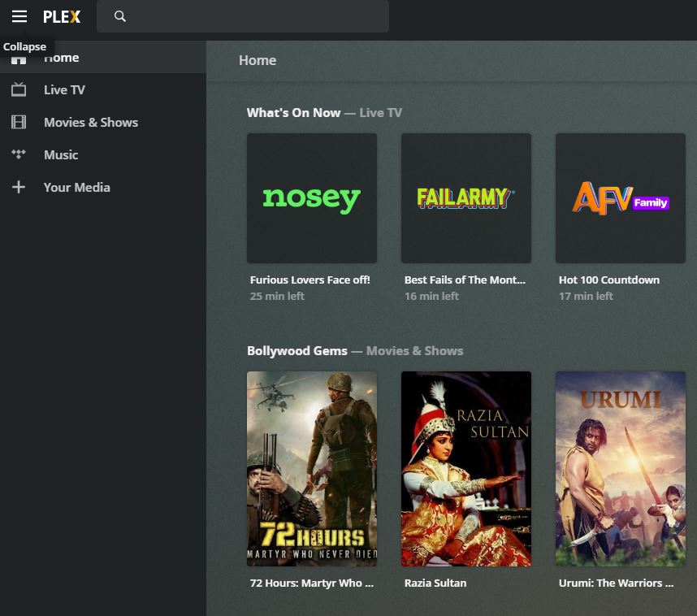
Task: Click the Razia Sultan poster
Action: pos(465,469)
